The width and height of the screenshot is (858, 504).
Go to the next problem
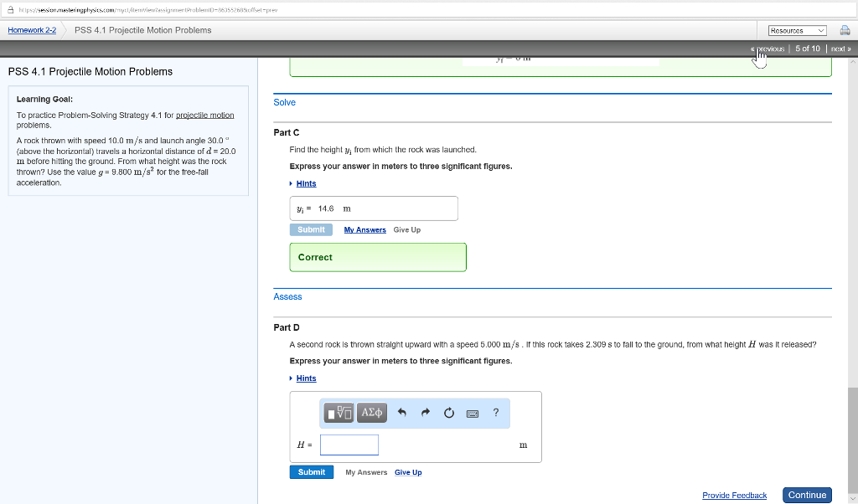click(x=840, y=49)
